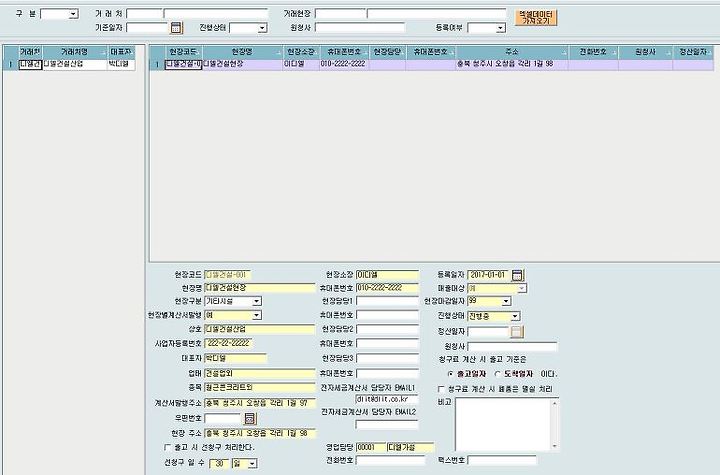
Task: Click 현장소장 column header
Action: point(301,52)
